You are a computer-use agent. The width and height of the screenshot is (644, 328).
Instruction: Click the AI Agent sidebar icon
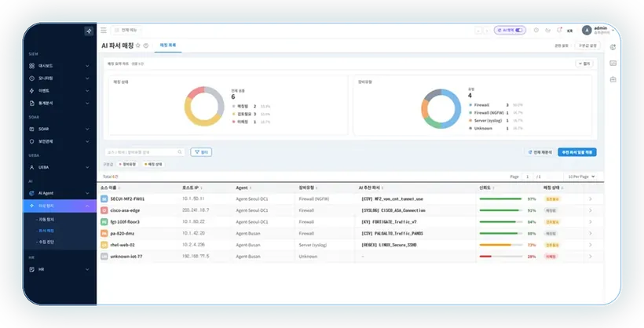[31, 193]
